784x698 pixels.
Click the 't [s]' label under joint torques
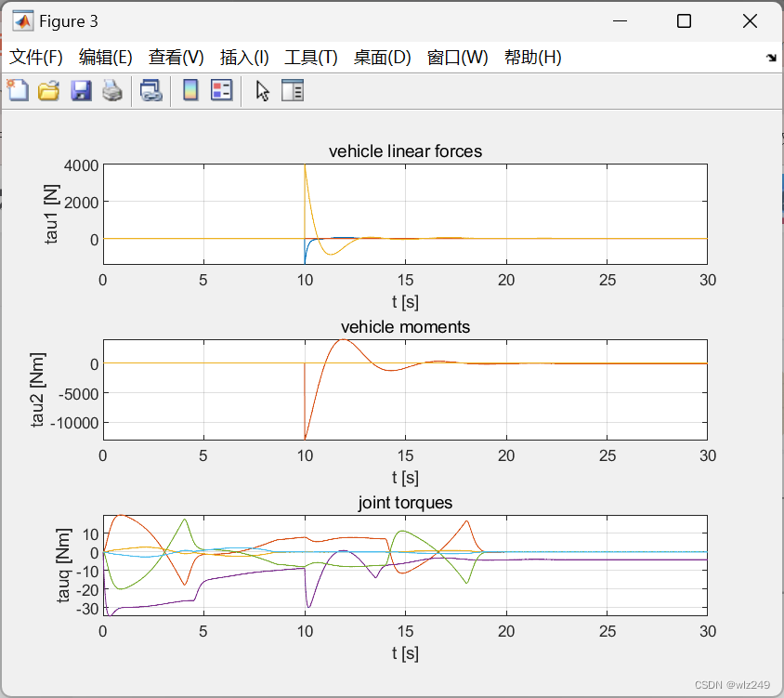click(x=405, y=653)
